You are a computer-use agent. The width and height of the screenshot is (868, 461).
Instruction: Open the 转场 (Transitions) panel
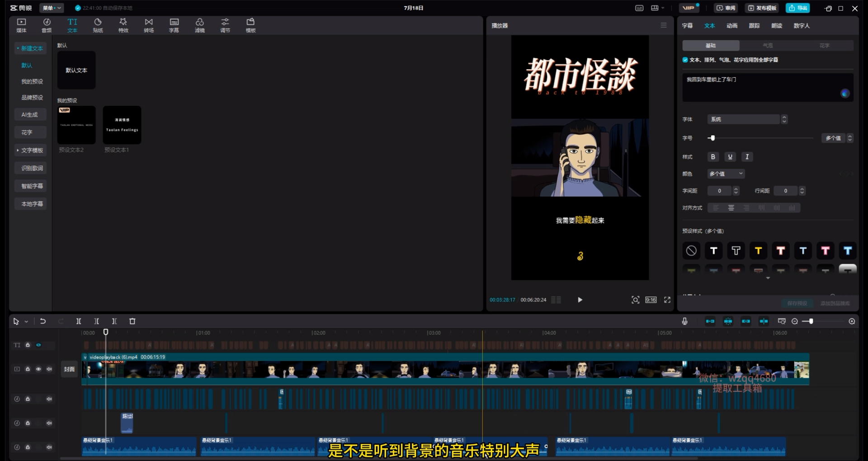point(149,25)
